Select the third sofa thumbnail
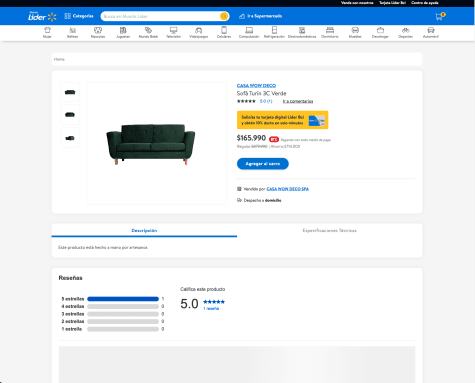Viewport: 475px width, 383px height. click(x=70, y=138)
